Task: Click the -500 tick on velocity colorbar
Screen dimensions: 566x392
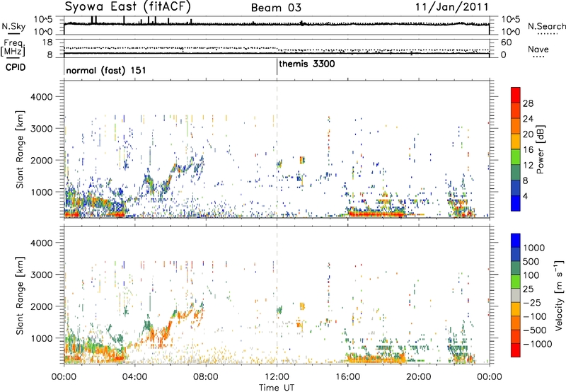Action: coord(536,330)
